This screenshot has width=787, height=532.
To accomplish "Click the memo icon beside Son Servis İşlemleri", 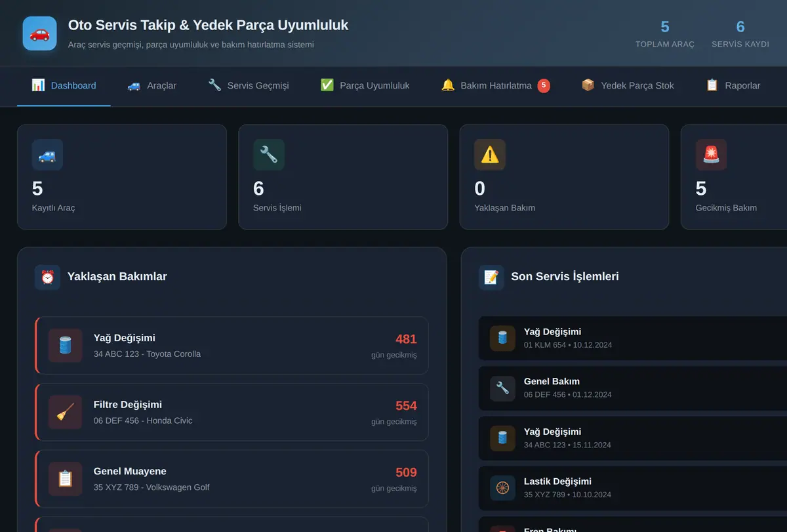I will (x=491, y=277).
